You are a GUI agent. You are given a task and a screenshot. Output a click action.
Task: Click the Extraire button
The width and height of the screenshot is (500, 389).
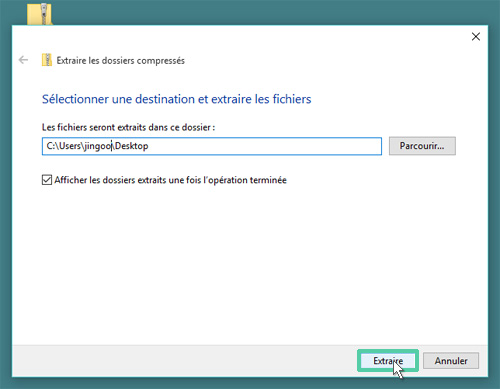(388, 361)
